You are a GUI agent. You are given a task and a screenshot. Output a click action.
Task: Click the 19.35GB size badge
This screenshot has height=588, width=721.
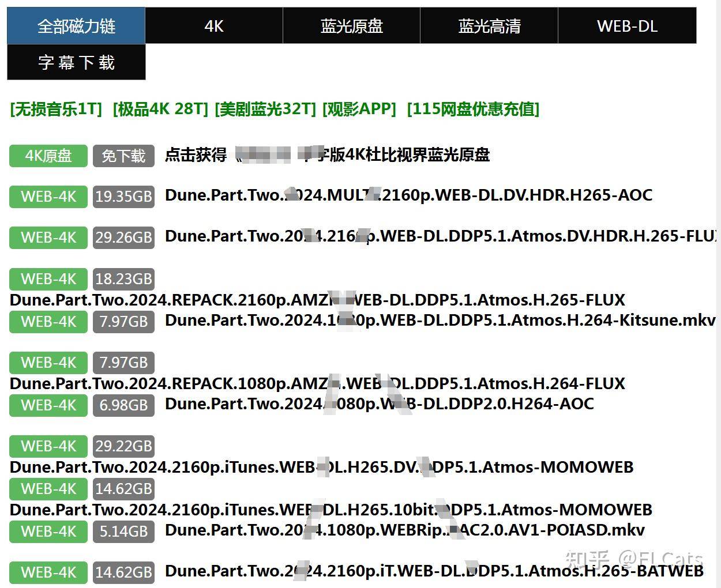(123, 197)
